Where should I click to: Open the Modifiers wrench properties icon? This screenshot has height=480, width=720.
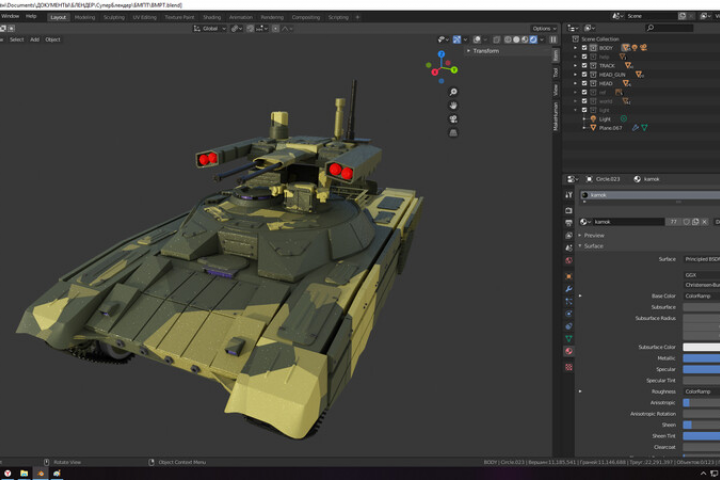tap(568, 288)
